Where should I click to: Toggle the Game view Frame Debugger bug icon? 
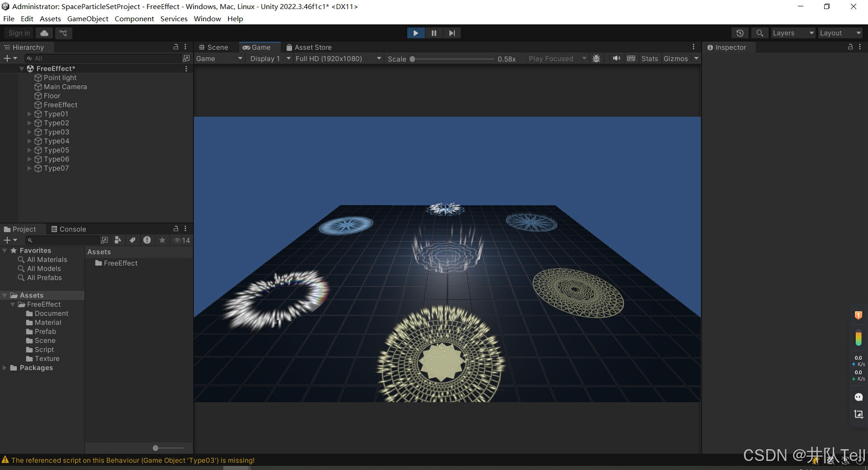(x=596, y=58)
